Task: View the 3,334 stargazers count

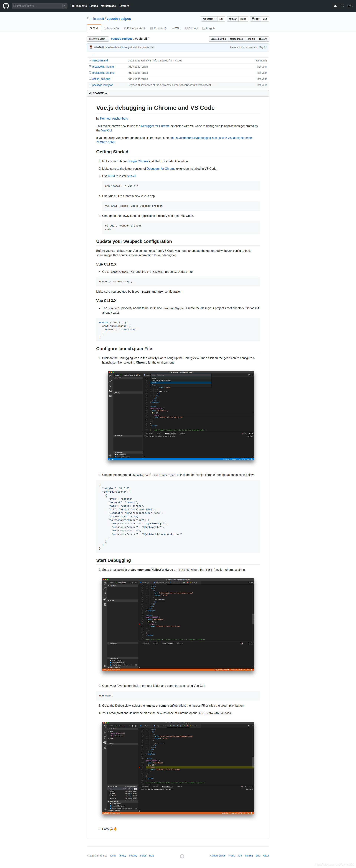Action: (x=243, y=19)
